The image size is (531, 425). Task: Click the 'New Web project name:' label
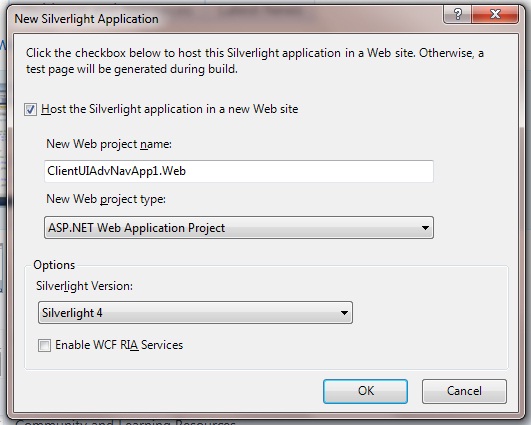[x=109, y=144]
